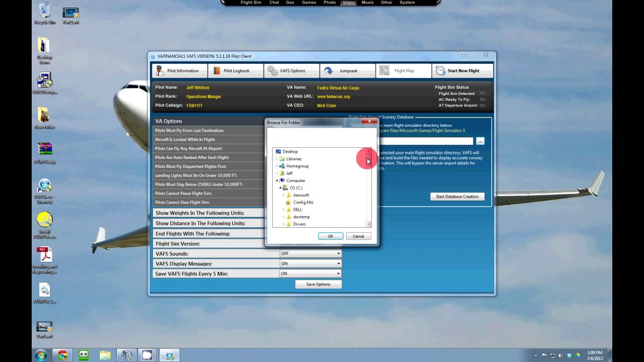Screen dimensions: 644x362
Task: Confirm folder selection with OK
Action: pyautogui.click(x=331, y=236)
